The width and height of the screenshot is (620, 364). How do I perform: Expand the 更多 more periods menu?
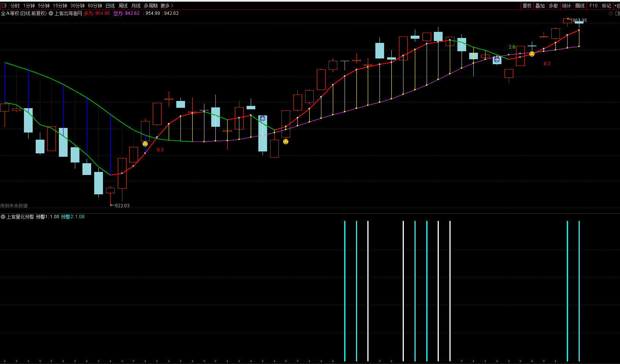point(167,6)
